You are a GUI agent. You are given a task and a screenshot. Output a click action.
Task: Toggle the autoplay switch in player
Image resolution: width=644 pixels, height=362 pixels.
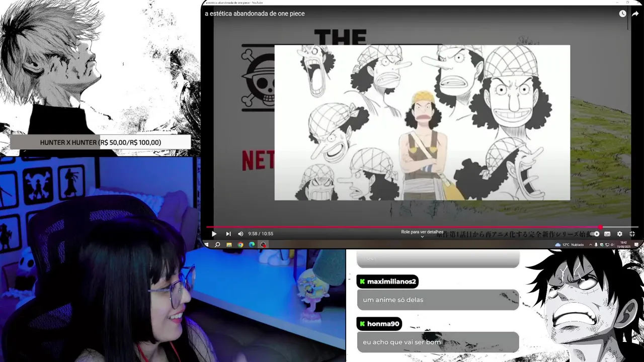[596, 234]
